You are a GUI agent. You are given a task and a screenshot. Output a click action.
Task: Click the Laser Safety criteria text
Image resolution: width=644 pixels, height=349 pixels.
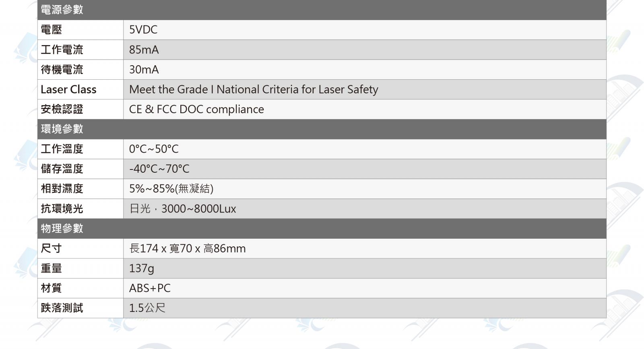254,89
